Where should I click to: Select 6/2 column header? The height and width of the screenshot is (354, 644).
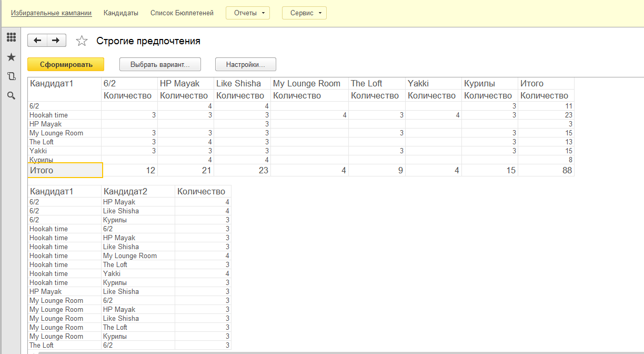coord(129,83)
